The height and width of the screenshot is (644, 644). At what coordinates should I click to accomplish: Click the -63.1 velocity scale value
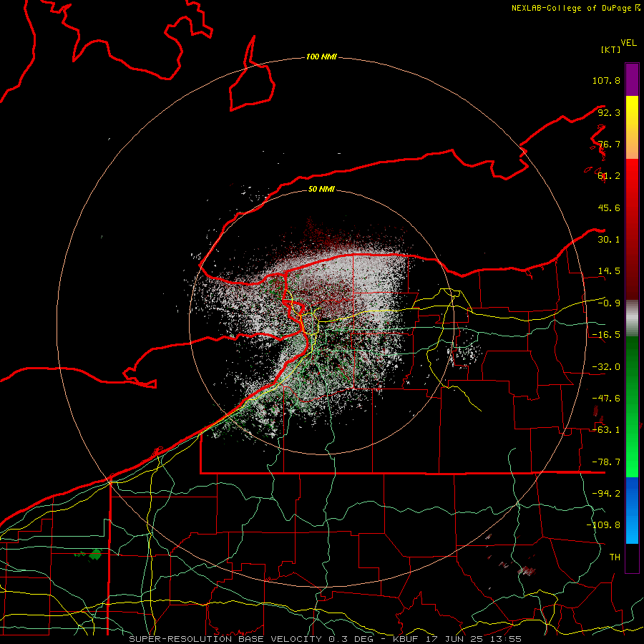point(606,430)
